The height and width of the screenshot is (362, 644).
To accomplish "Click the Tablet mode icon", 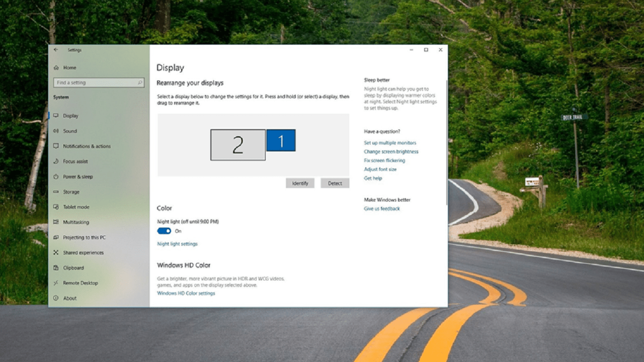I will pos(56,207).
